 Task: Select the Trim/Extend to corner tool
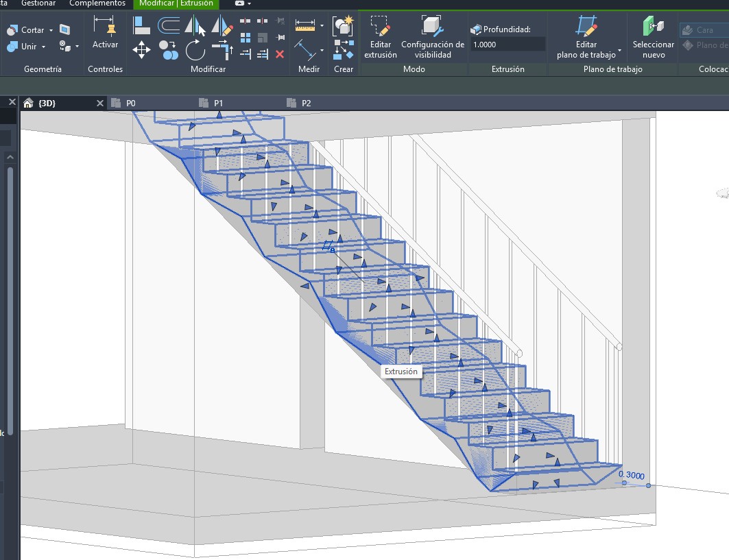click(x=222, y=50)
